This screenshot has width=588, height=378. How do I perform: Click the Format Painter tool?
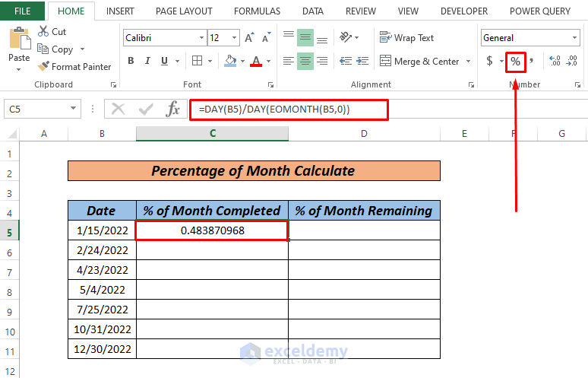pos(74,67)
